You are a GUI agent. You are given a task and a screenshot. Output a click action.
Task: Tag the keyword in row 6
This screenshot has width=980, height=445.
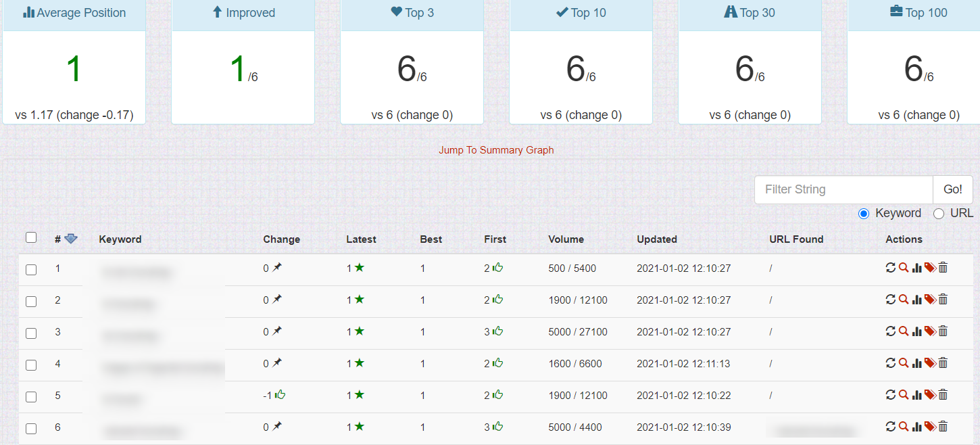pyautogui.click(x=930, y=427)
